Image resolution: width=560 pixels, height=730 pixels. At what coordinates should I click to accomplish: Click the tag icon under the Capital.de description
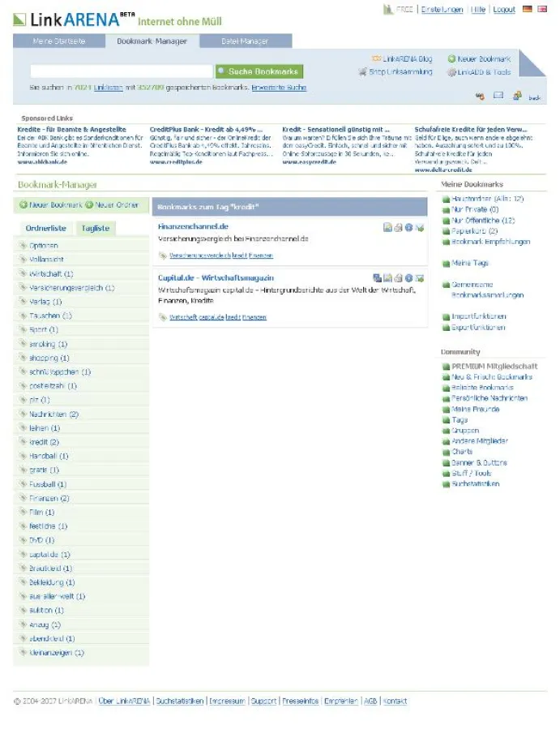click(162, 317)
